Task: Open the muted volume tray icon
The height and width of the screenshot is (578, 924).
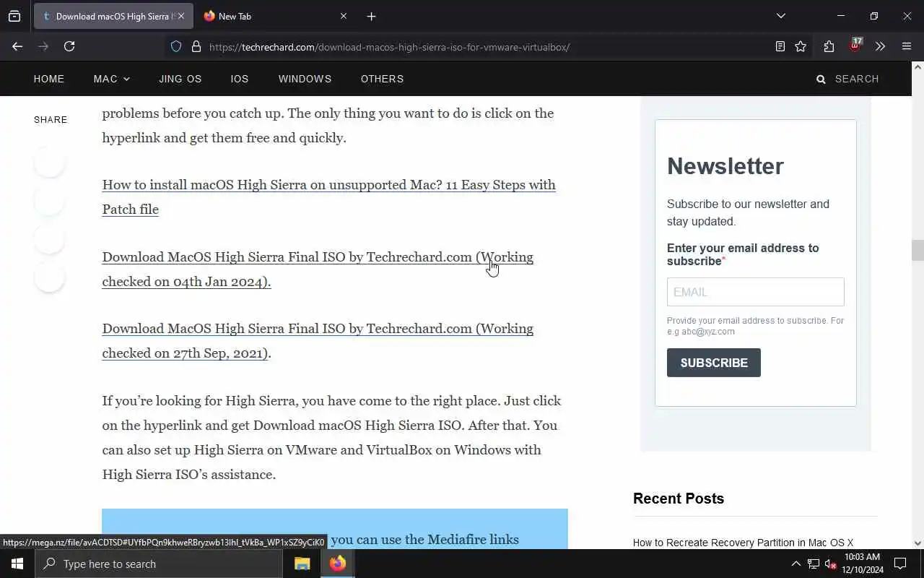Action: click(x=830, y=564)
